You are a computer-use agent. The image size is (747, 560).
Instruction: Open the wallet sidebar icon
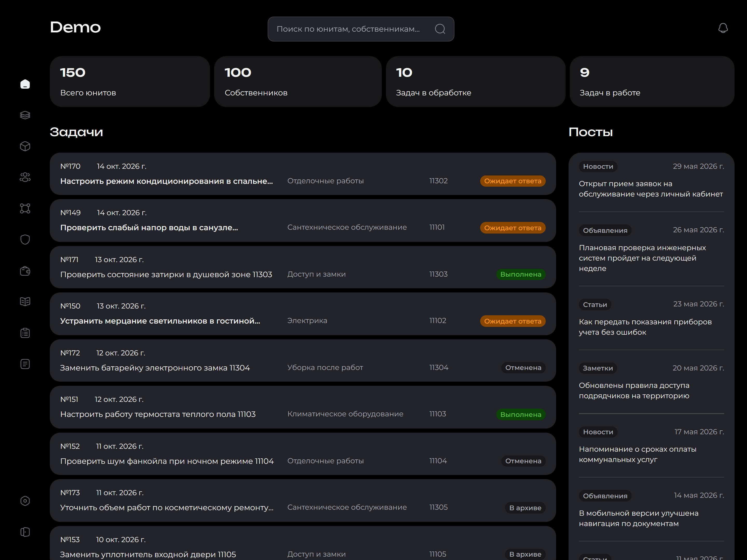(x=25, y=271)
